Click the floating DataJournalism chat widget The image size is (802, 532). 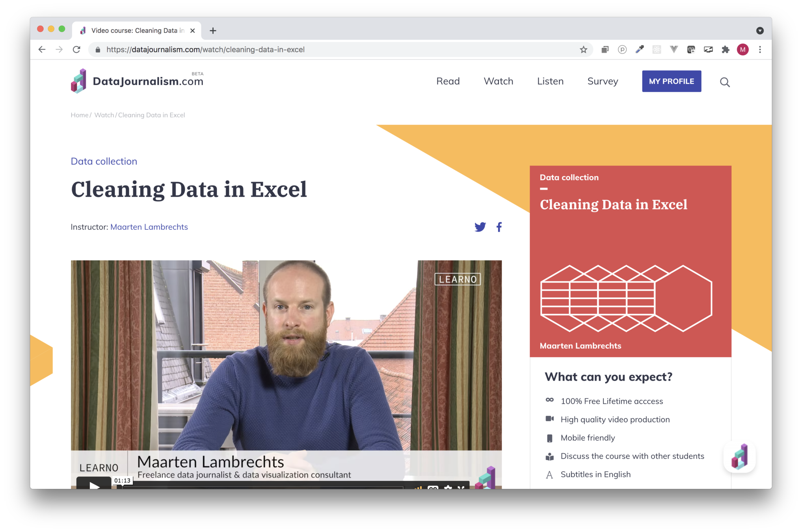(x=739, y=457)
